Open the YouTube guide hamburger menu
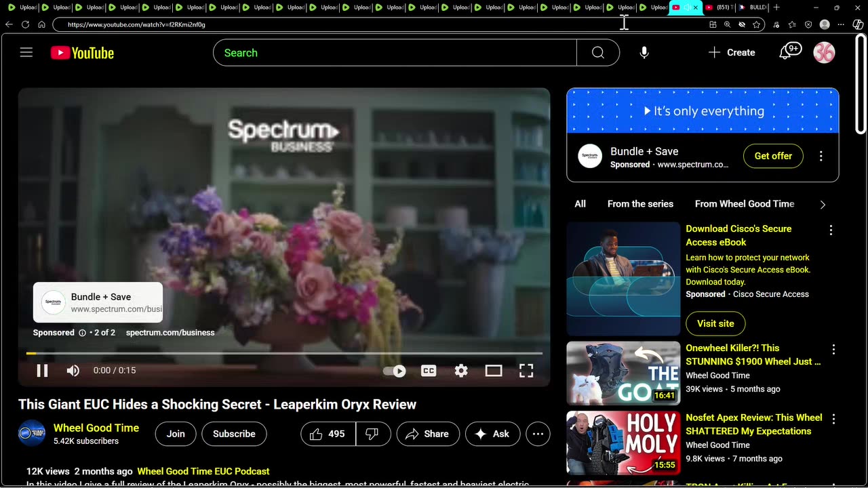 pyautogui.click(x=26, y=52)
